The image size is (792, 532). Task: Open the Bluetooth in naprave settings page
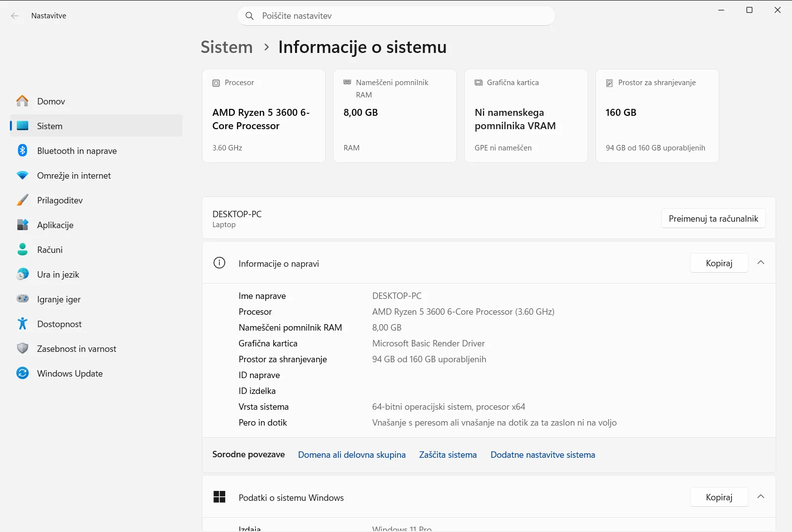[x=96, y=150]
